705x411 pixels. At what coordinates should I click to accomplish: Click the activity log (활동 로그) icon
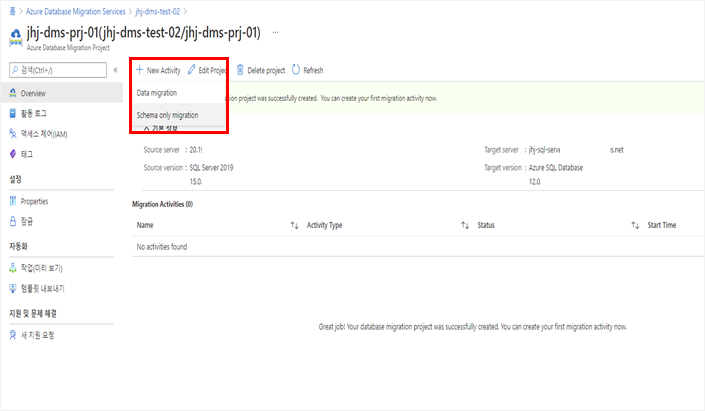[x=13, y=113]
